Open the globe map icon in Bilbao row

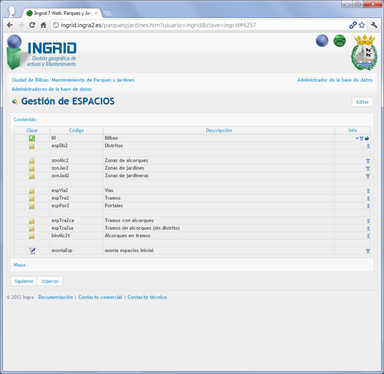(x=367, y=138)
